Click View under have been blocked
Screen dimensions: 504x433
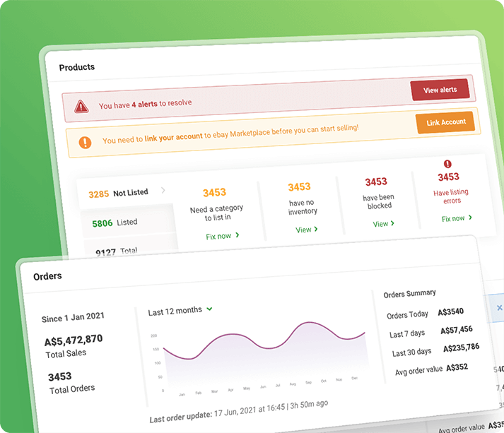click(x=383, y=224)
